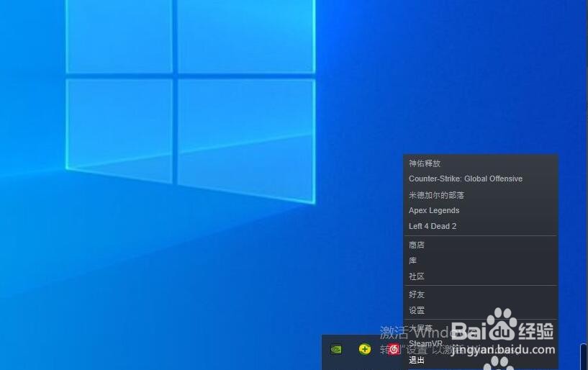The width and height of the screenshot is (588, 370).
Task: Open the 好友 (Friends) list
Action: point(417,294)
